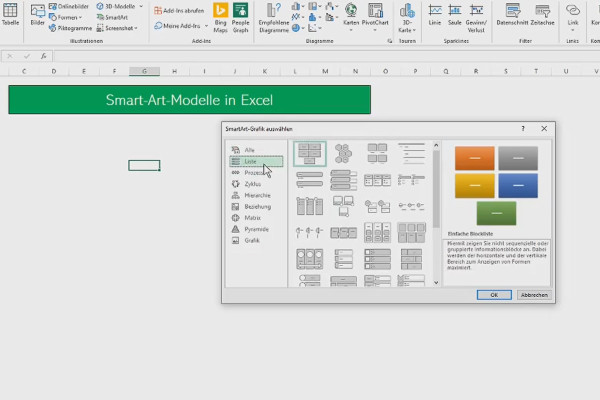Launch Bing Maps add-in
This screenshot has width=600, height=400.
coord(220,18)
